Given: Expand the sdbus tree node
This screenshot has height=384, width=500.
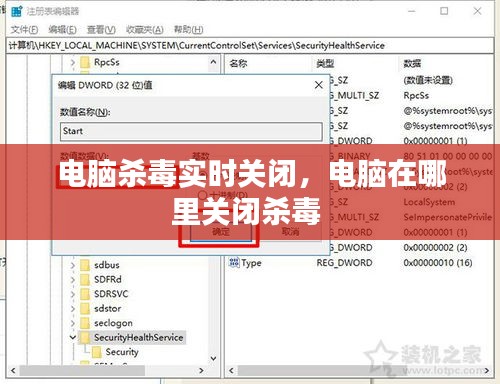Looking at the screenshot, I should (x=73, y=265).
